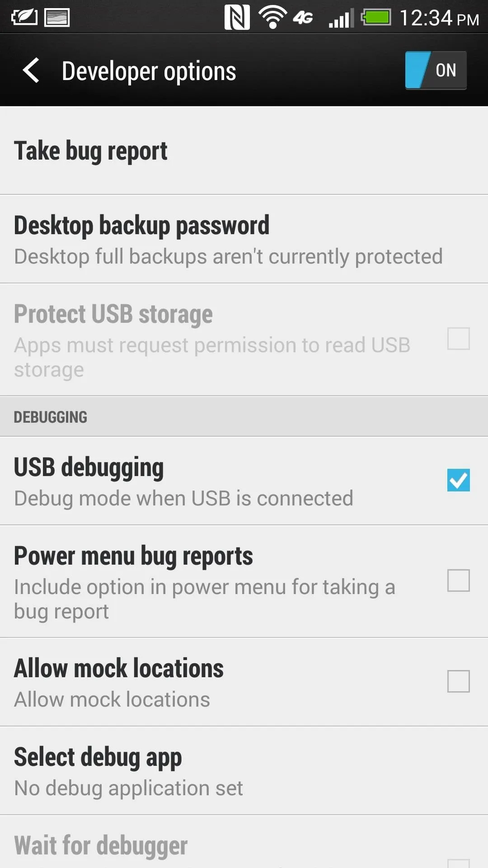Screen dimensions: 488x868
Task: Tap the screenshot notification icon in status bar
Action: click(57, 18)
